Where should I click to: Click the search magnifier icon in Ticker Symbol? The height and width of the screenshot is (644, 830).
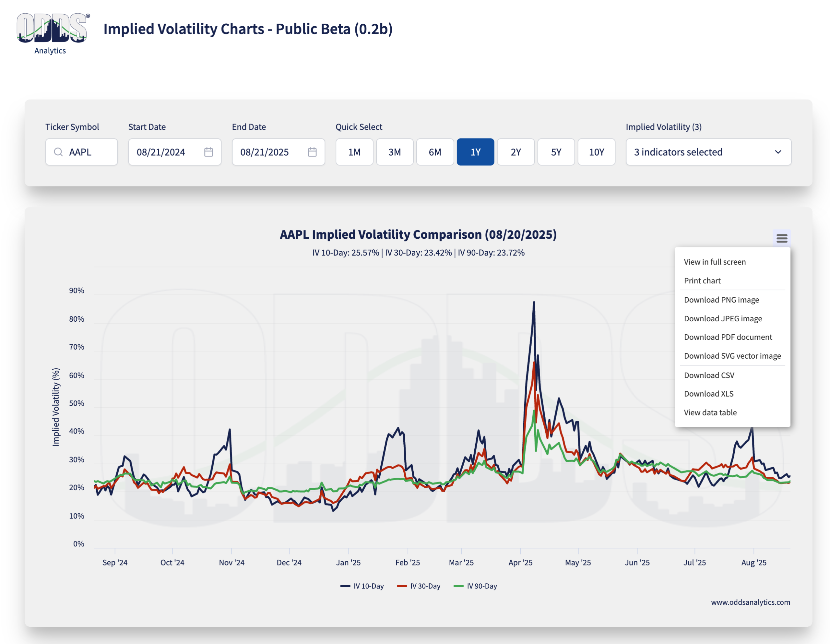pyautogui.click(x=58, y=152)
